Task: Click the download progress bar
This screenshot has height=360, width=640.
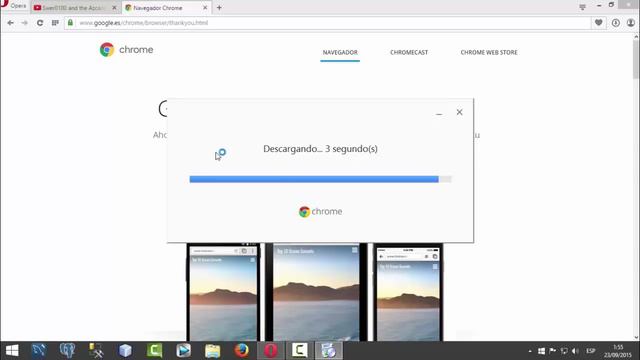Action: [x=320, y=179]
